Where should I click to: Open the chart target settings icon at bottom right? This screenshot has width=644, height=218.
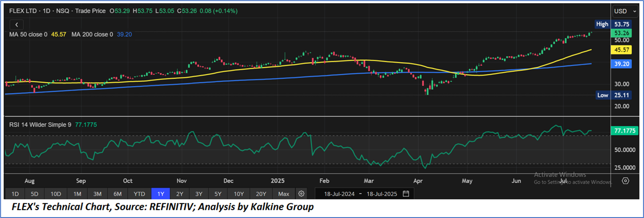pyautogui.click(x=625, y=181)
